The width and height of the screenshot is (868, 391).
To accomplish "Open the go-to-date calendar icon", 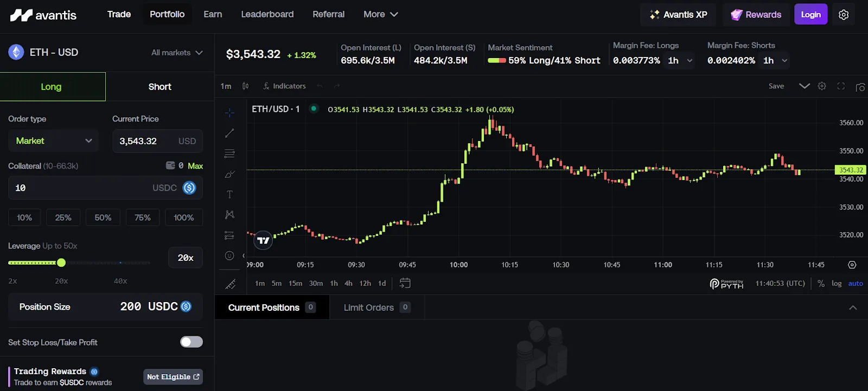I will click(405, 283).
